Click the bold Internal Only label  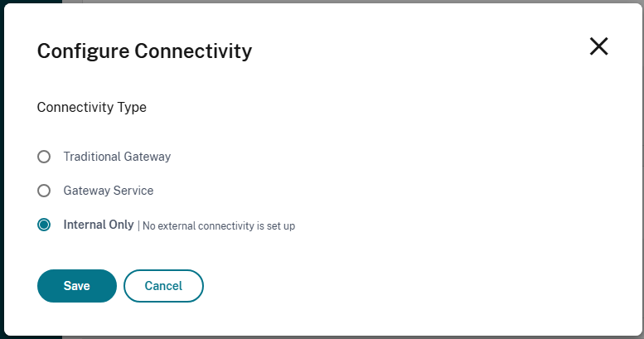[x=98, y=225]
